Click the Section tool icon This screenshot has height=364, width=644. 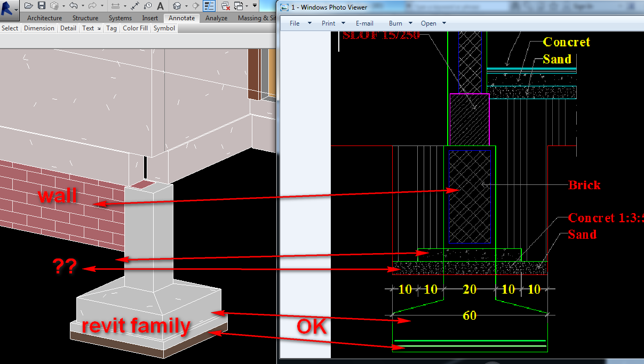pyautogui.click(x=195, y=5)
